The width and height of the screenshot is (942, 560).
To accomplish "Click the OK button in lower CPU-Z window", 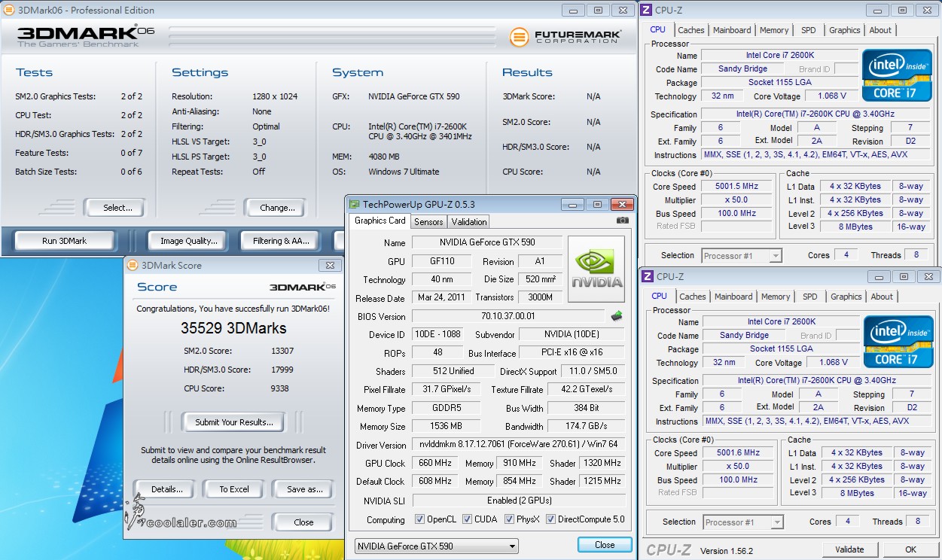I will click(910, 550).
